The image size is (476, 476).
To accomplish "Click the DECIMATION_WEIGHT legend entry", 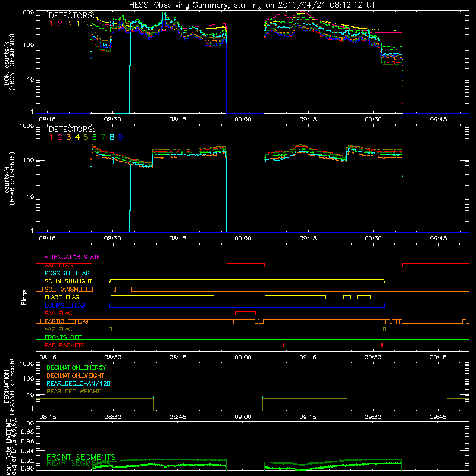I will [x=76, y=375].
